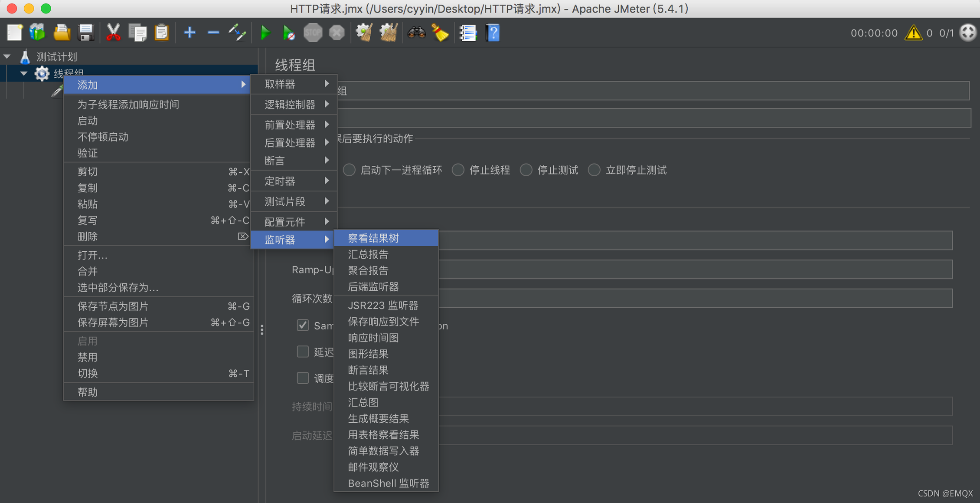
Task: Click the remote engines globe icon
Action: pos(968,33)
